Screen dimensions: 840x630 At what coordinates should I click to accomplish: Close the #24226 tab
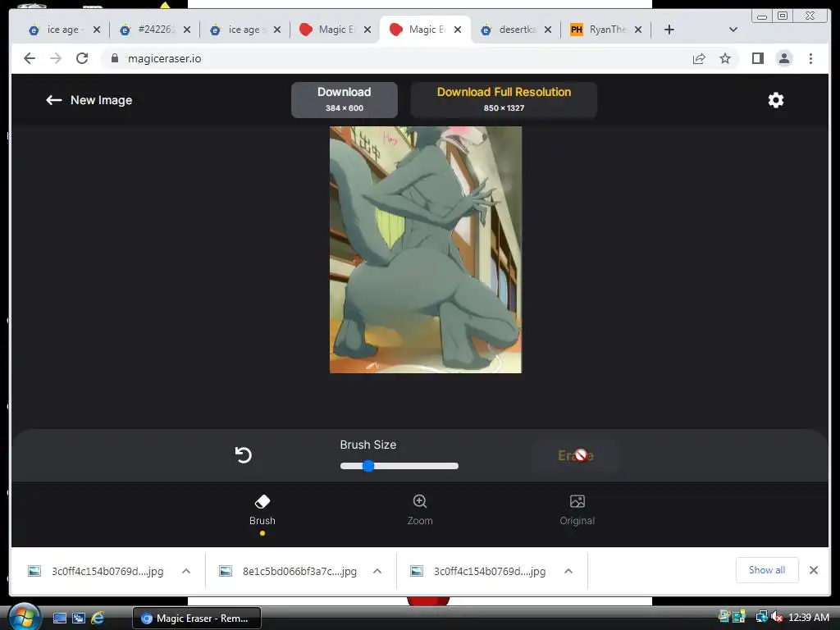[187, 30]
